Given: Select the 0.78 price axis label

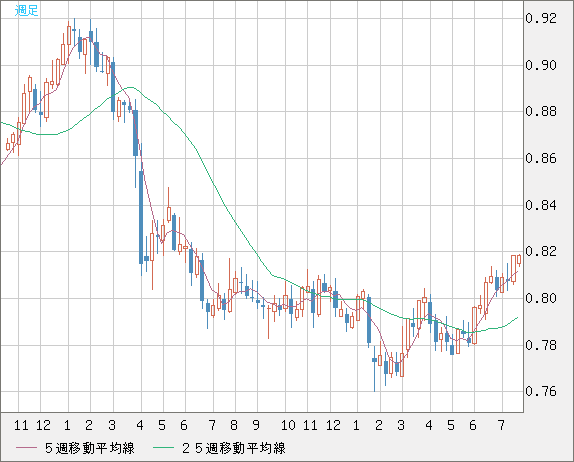Looking at the screenshot, I should click(541, 345).
